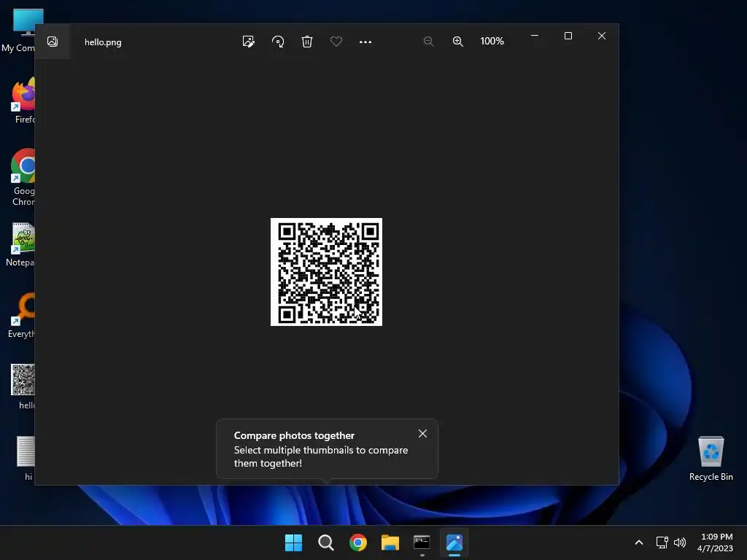The height and width of the screenshot is (560, 747).
Task: Select the hello QR image file on desktop
Action: point(23,386)
